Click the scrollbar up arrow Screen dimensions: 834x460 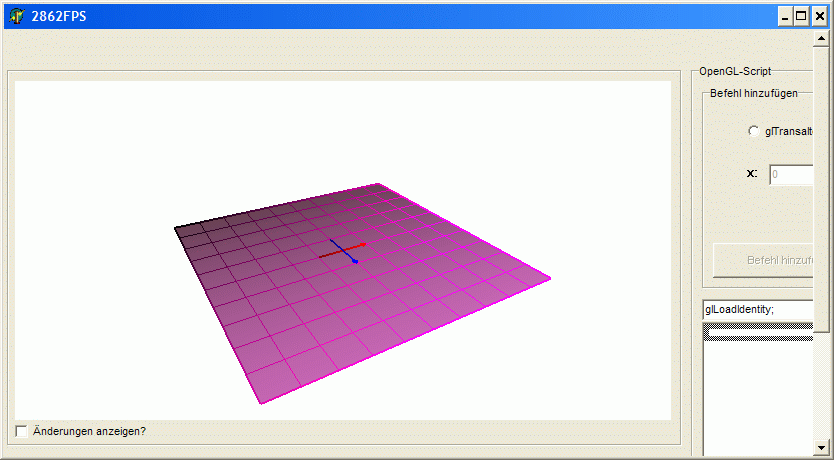click(821, 40)
